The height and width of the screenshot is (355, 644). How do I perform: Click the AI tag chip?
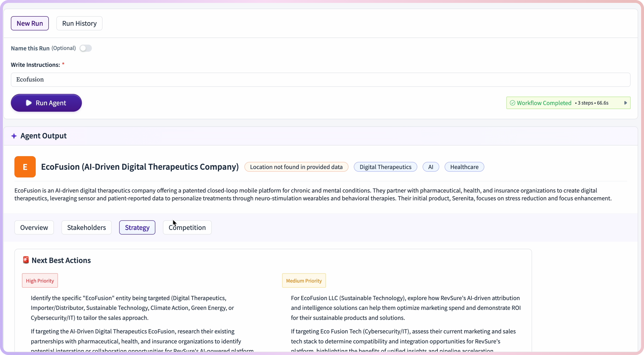tap(430, 167)
